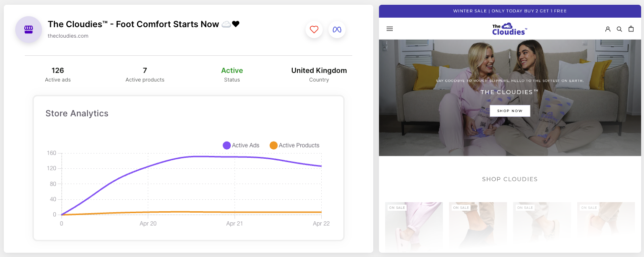Viewport: 644px width, 257px height.
Task: Click the SHOP NOW button
Action: (510, 111)
